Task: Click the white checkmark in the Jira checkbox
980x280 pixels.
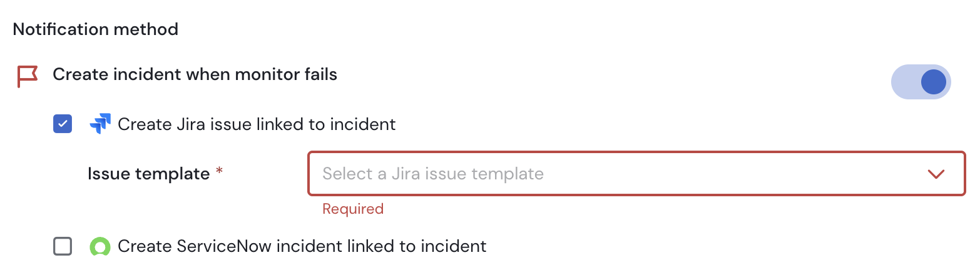Action: click(x=63, y=124)
